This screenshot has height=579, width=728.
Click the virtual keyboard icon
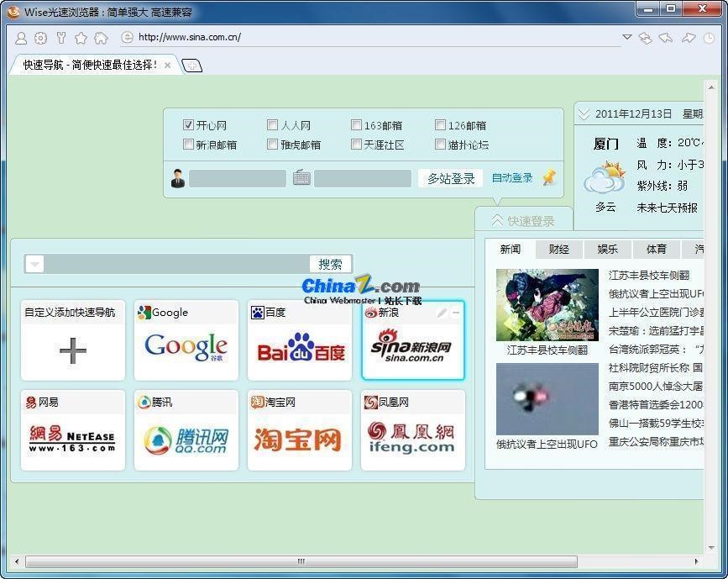point(301,177)
